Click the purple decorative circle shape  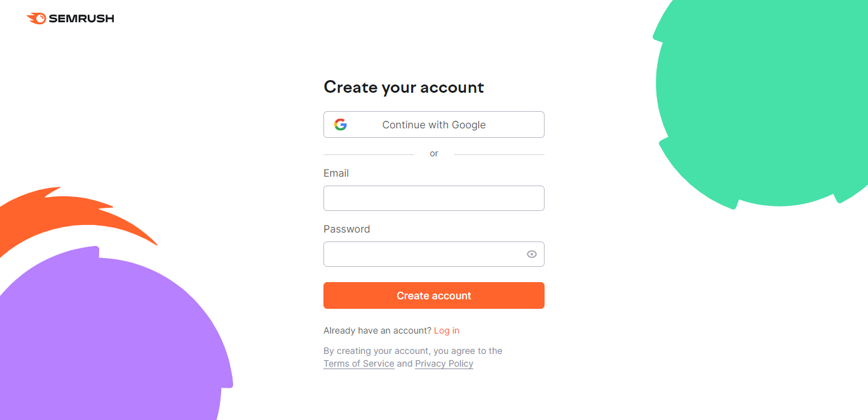[x=108, y=337]
